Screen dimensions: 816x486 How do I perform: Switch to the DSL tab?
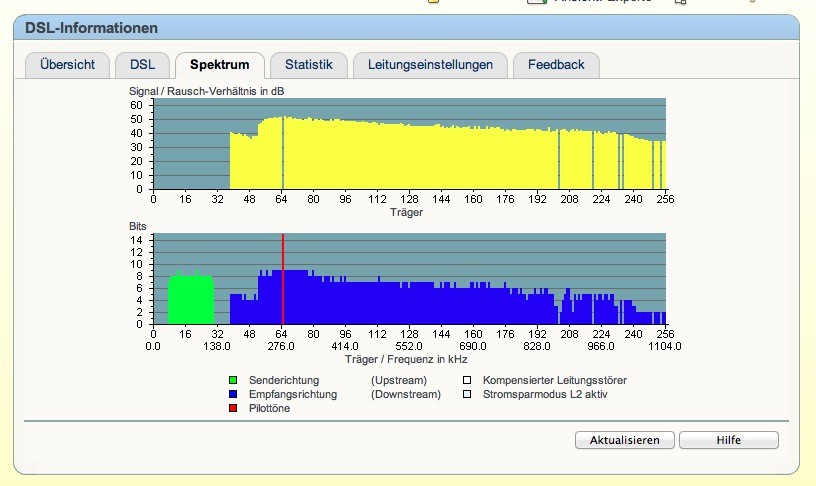(142, 65)
